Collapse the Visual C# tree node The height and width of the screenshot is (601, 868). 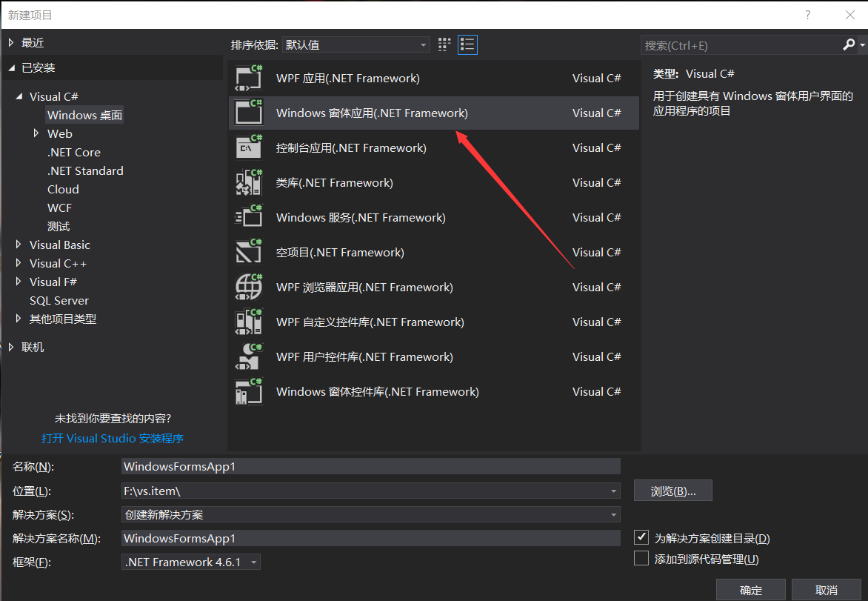19,96
